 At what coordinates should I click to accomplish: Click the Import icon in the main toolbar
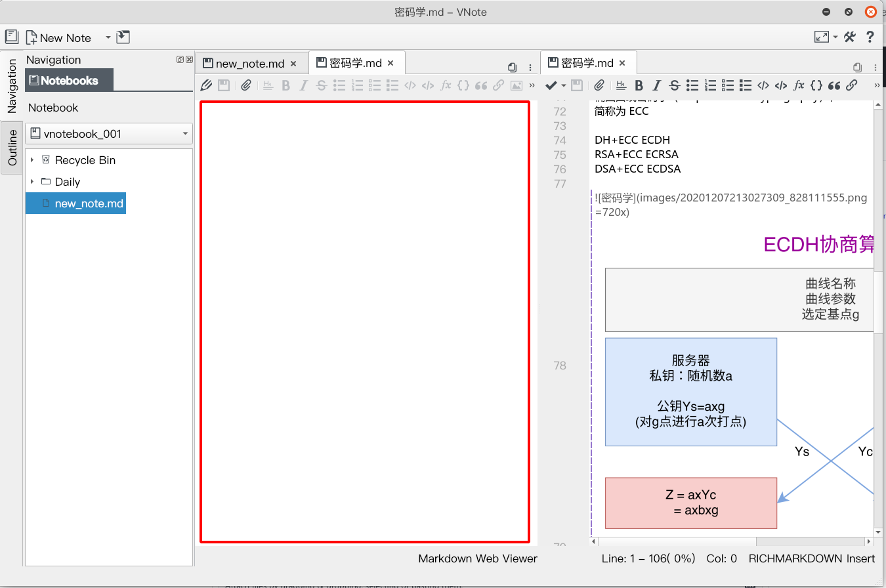tap(123, 37)
